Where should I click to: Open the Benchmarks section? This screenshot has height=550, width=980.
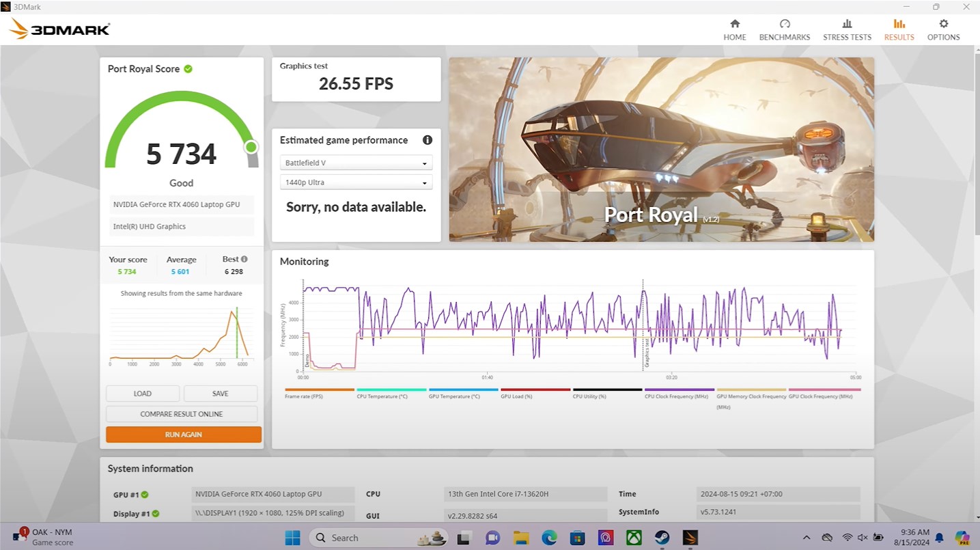pyautogui.click(x=785, y=30)
